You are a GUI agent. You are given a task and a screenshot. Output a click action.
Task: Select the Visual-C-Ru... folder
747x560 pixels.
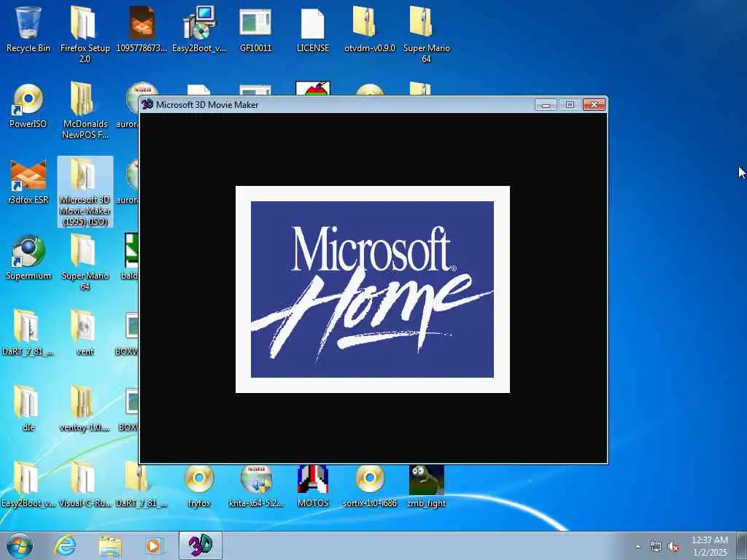pos(85,485)
